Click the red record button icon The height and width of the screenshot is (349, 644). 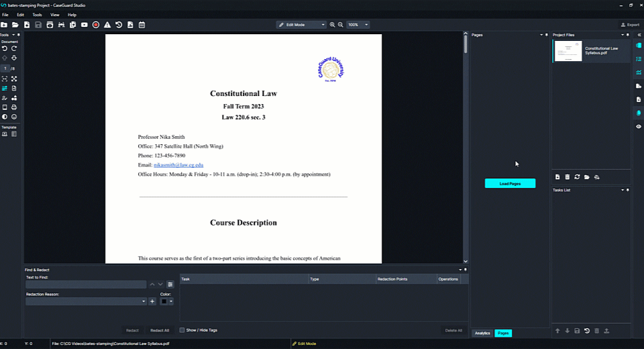coord(96,25)
